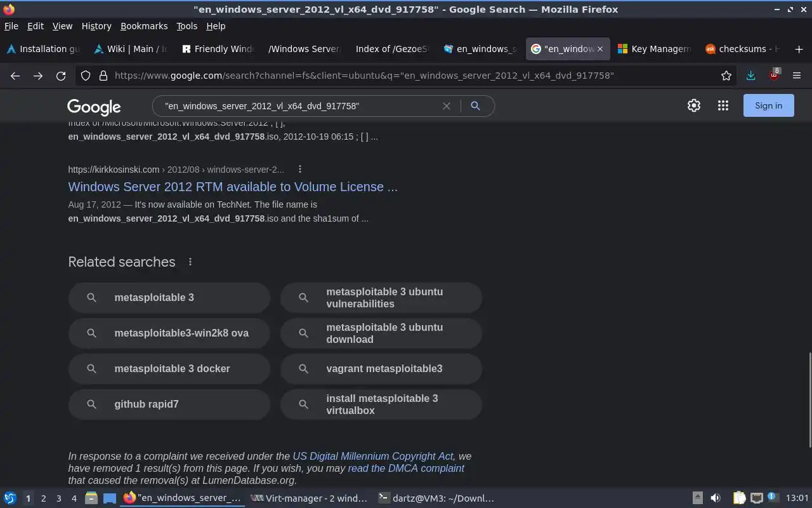The width and height of the screenshot is (812, 508).
Task: Search related: metasploitable3-win2k8 ova
Action: (x=169, y=333)
